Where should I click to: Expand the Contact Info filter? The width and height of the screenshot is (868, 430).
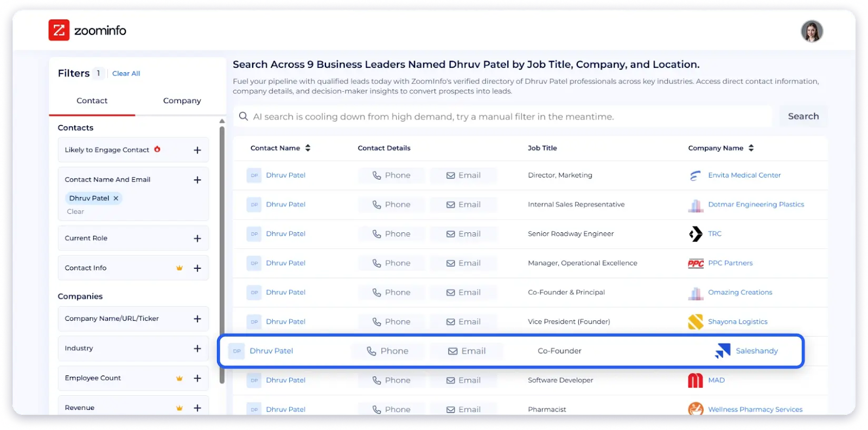coord(197,268)
